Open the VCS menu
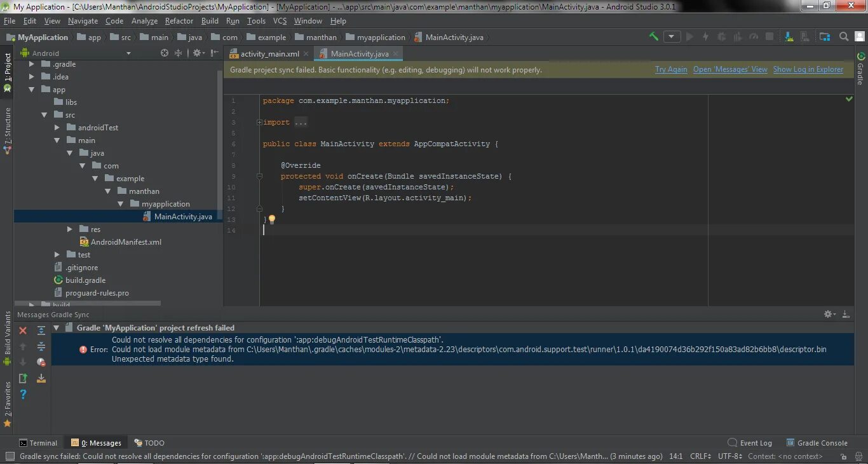The width and height of the screenshot is (868, 464). (280, 21)
